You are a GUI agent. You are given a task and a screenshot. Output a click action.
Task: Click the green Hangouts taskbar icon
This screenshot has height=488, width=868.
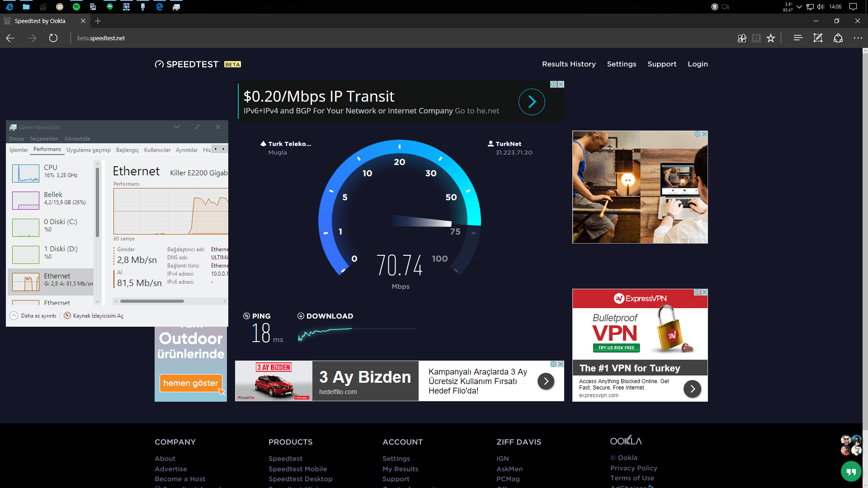tap(109, 7)
